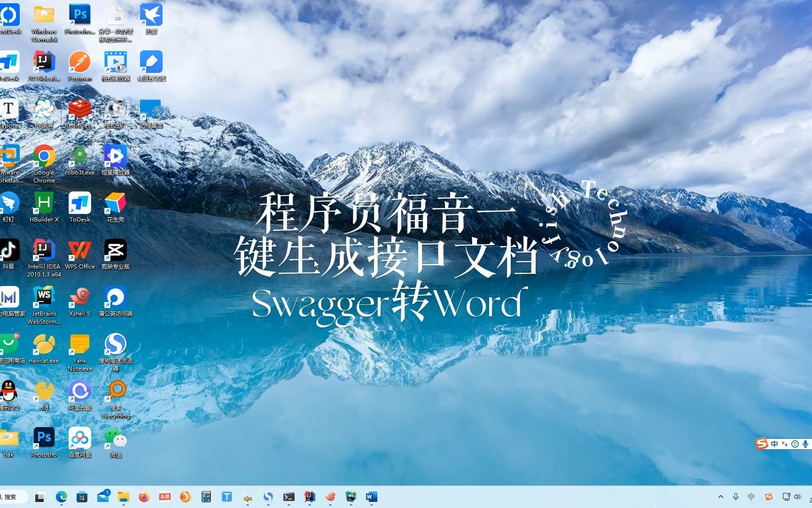Select the 剪映专业版 desktop icon

(x=115, y=254)
